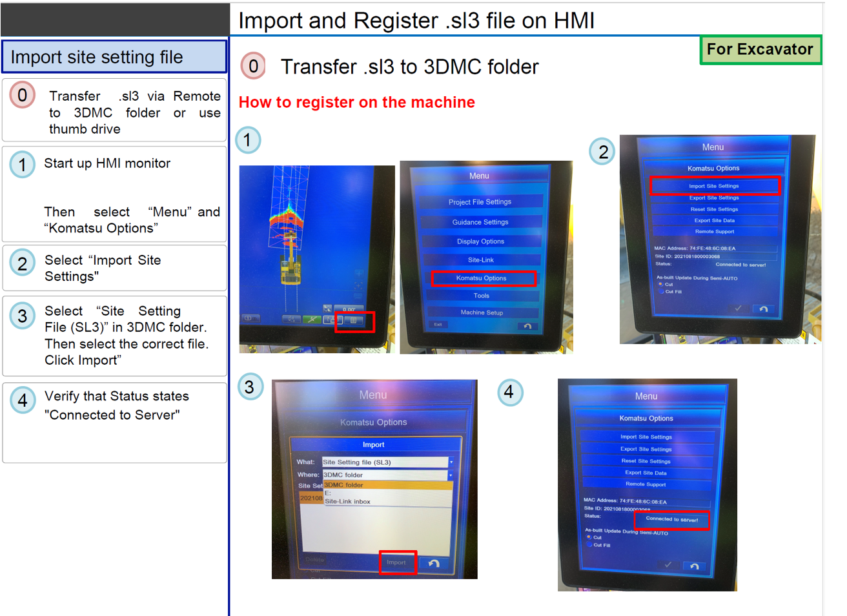The height and width of the screenshot is (616, 847).
Task: Click 'How to register on the machine' red heading
Action: [x=357, y=102]
